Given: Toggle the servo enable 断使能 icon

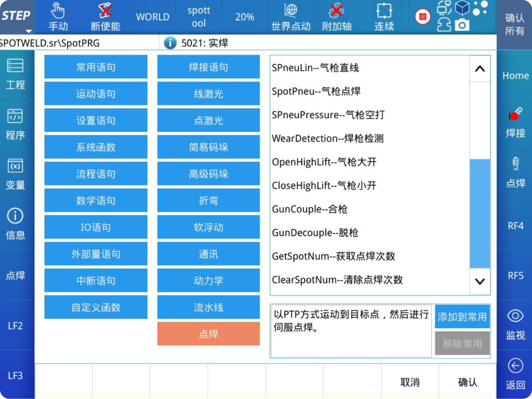Looking at the screenshot, I should [x=105, y=11].
